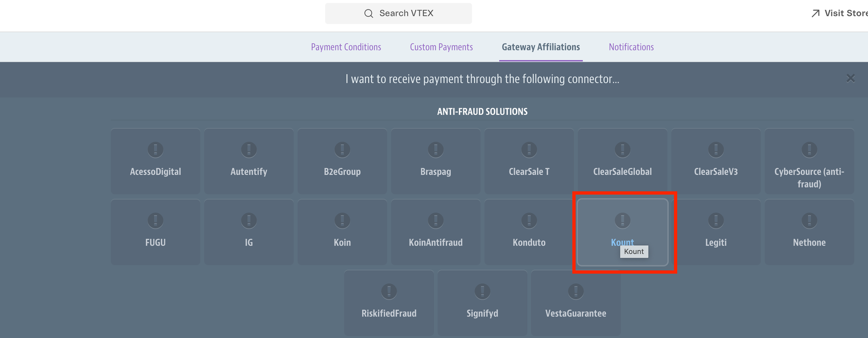868x338 pixels.
Task: Click the VestaGuarantee connector icon
Action: (x=576, y=291)
